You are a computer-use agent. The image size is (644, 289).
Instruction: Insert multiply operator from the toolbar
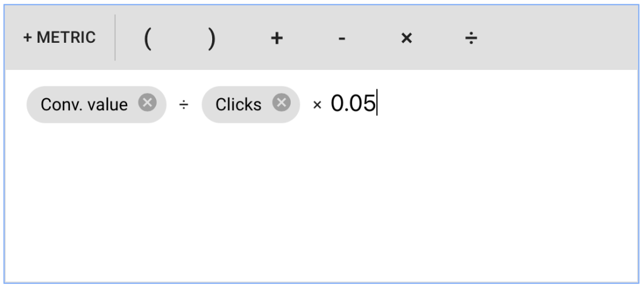coord(407,38)
